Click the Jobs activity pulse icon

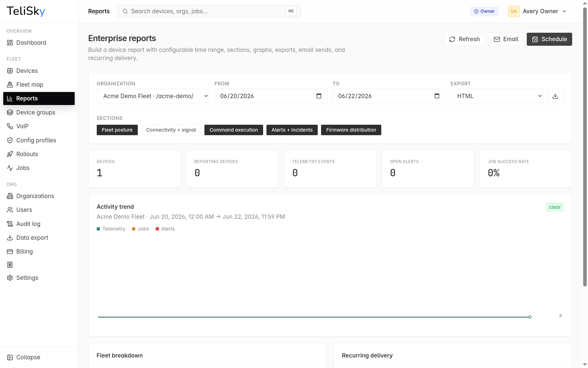point(10,168)
